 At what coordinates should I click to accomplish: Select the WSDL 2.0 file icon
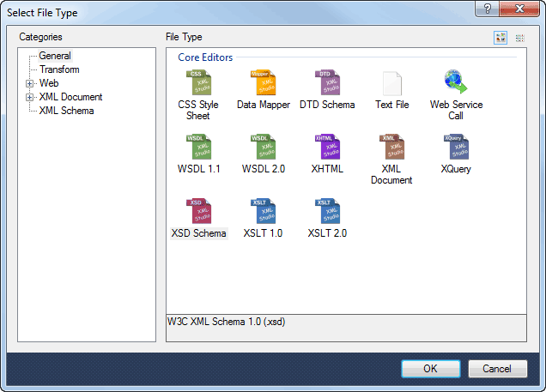(264, 147)
